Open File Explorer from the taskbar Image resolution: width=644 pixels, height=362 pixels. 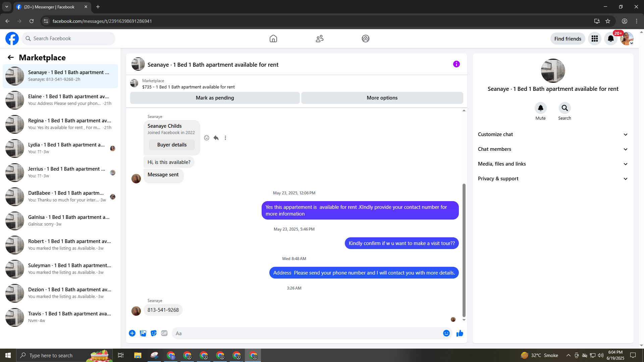(138, 355)
